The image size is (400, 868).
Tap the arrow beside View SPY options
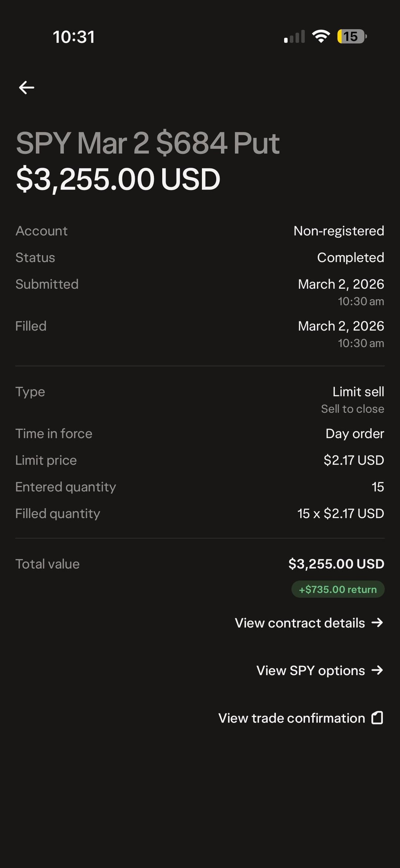pos(377,670)
